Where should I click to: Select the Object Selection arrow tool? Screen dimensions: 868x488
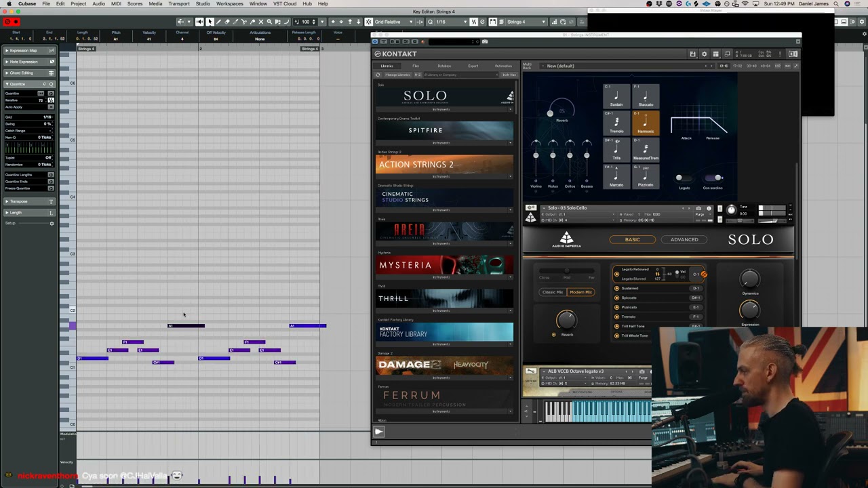pyautogui.click(x=210, y=22)
